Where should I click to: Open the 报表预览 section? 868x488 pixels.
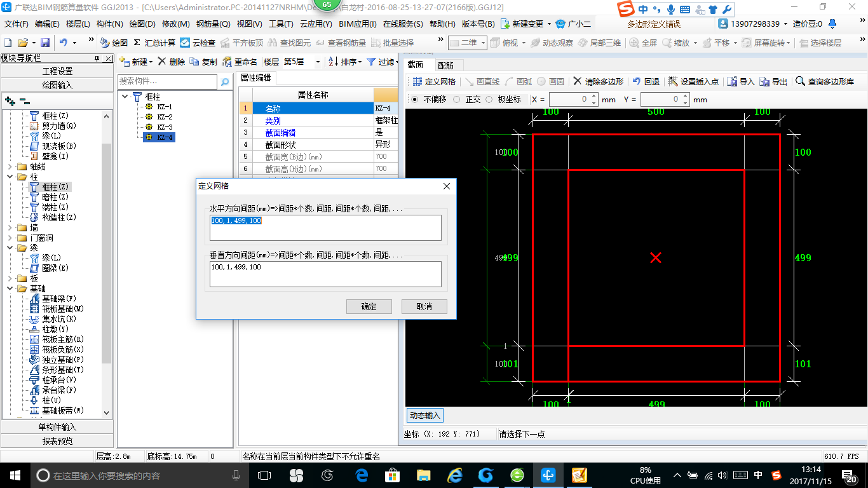coord(58,441)
